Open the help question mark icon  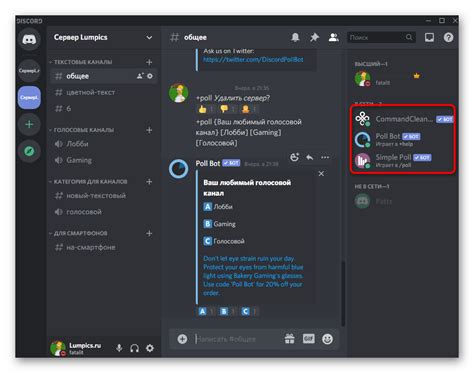(448, 37)
